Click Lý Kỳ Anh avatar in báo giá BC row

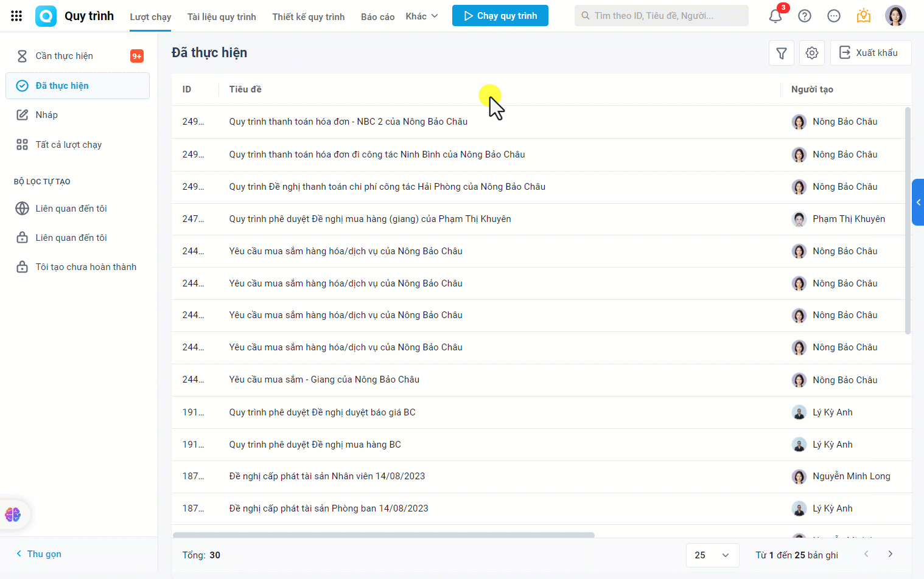click(x=799, y=412)
